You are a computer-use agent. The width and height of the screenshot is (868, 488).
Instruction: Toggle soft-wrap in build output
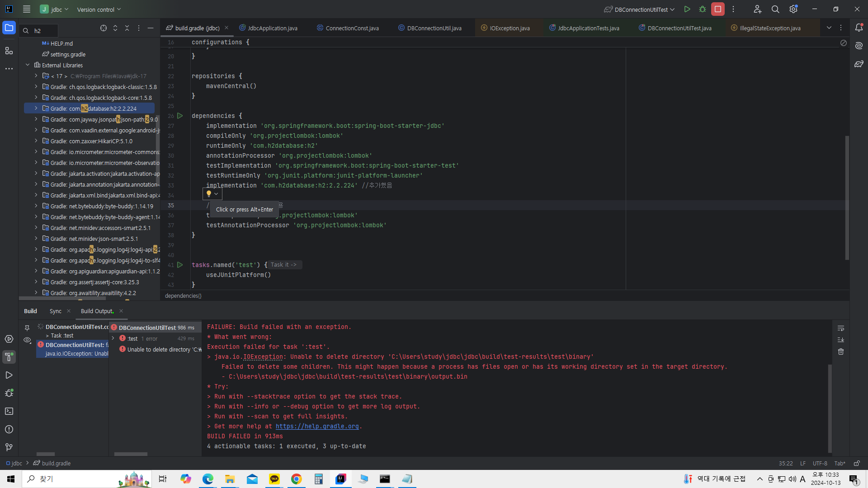click(x=841, y=328)
